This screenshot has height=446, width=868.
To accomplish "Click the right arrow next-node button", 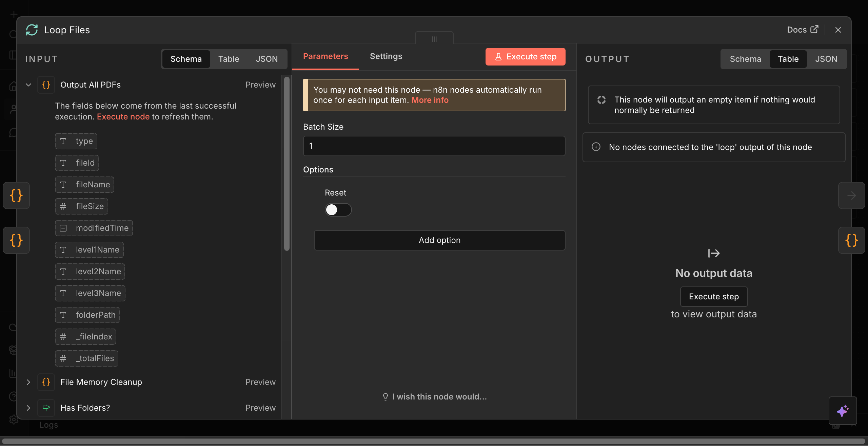I will pos(851,196).
